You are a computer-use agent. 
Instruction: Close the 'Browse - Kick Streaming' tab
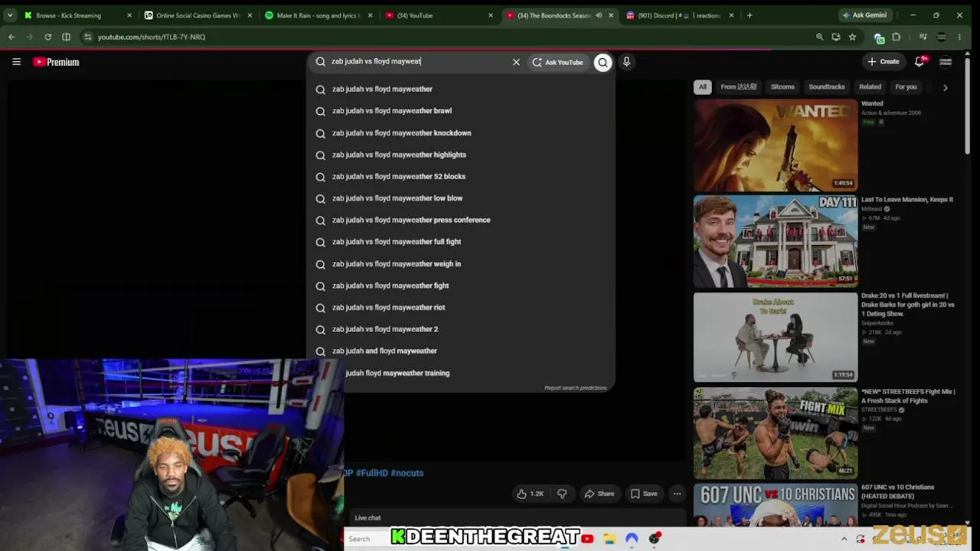(x=129, y=15)
